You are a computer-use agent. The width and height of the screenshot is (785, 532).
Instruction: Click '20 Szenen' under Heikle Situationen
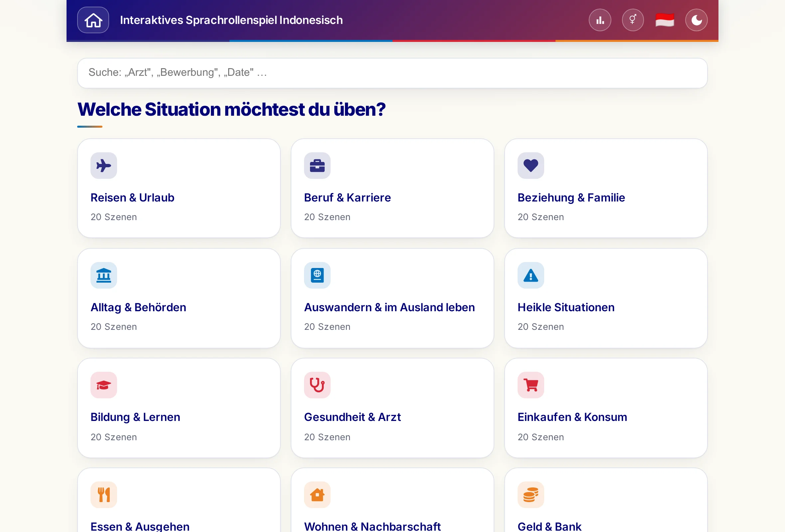pyautogui.click(x=541, y=327)
